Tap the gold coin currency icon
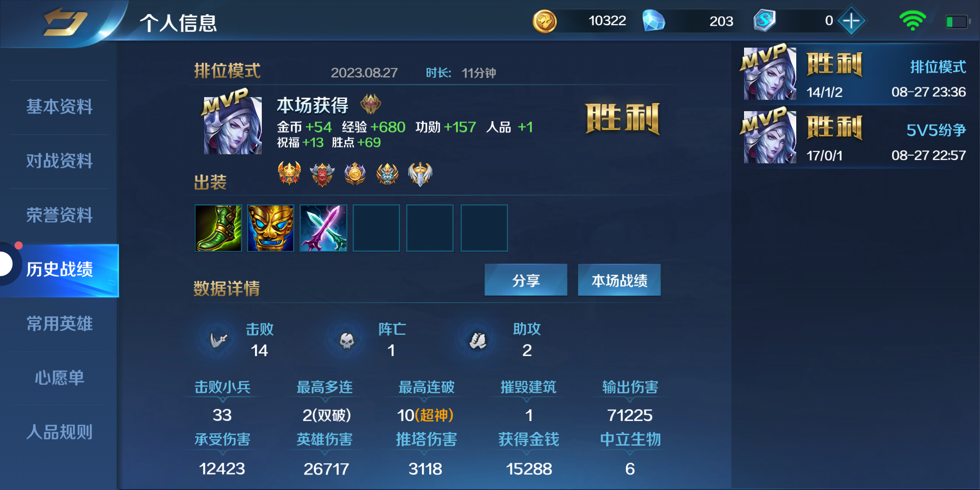980x490 pixels. pos(544,21)
